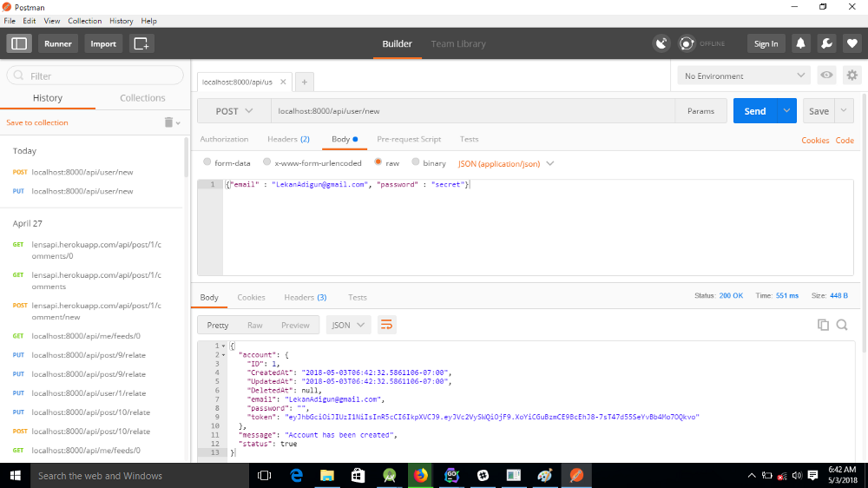Click the Import button

tap(103, 43)
